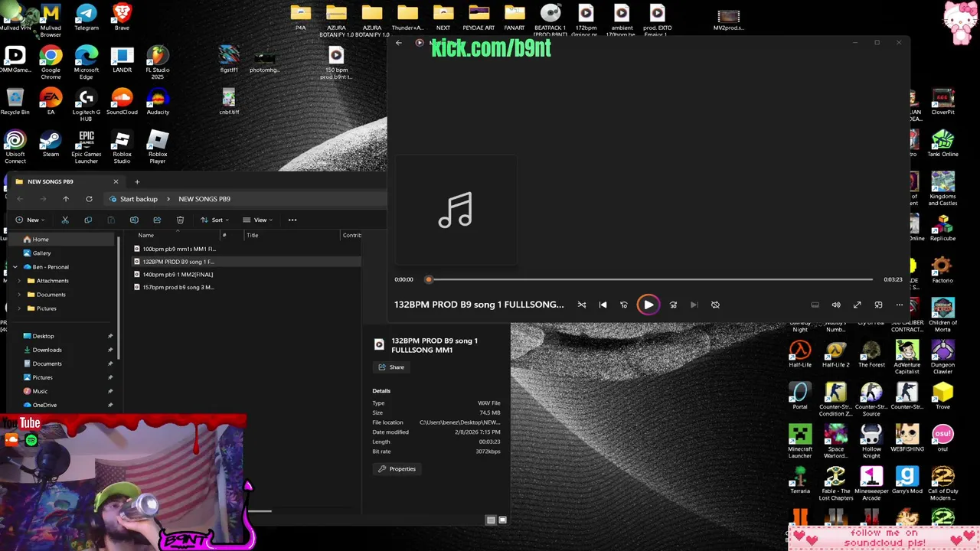Screen dimensions: 980x551
Task: Open the New menu in File Explorer
Action: 30,220
